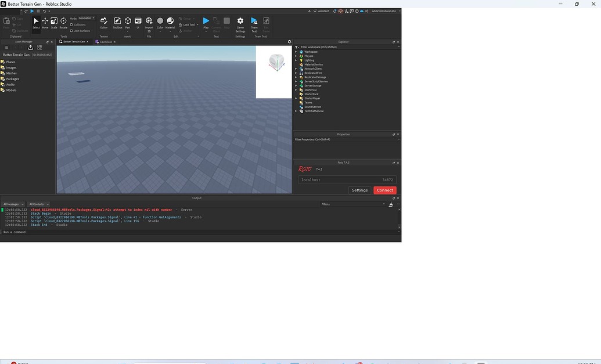Select the Move tool
This screenshot has width=601, height=364.
click(x=45, y=22)
